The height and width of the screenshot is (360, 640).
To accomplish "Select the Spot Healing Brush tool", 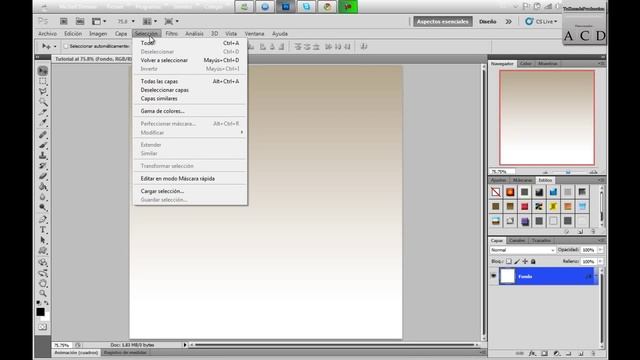I will pos(43,135).
